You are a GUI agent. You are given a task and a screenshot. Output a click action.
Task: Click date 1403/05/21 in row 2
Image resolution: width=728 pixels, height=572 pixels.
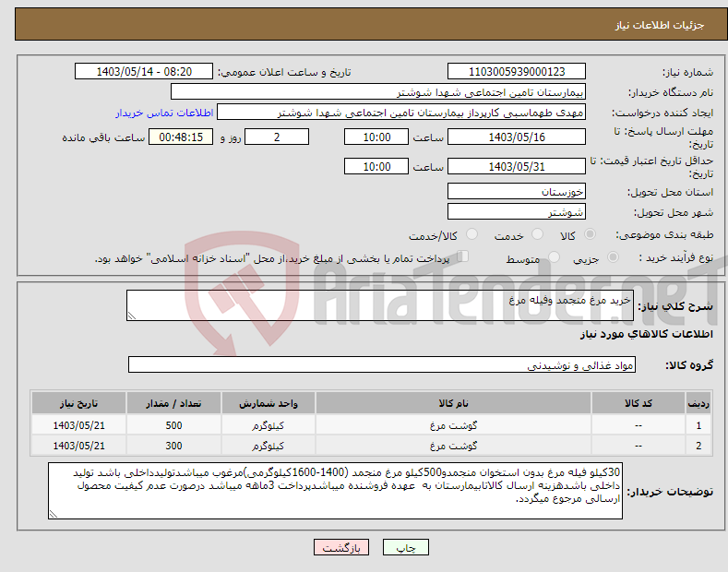(79, 446)
